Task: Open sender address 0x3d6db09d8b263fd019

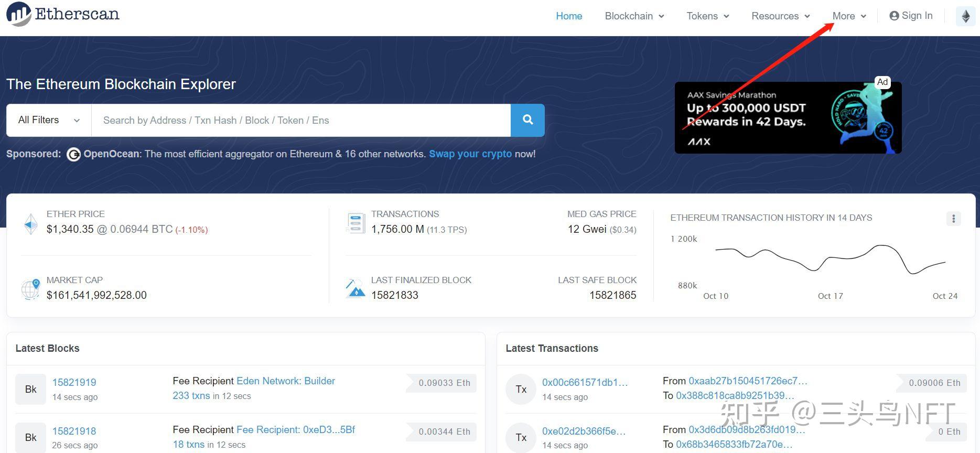Action: click(747, 430)
